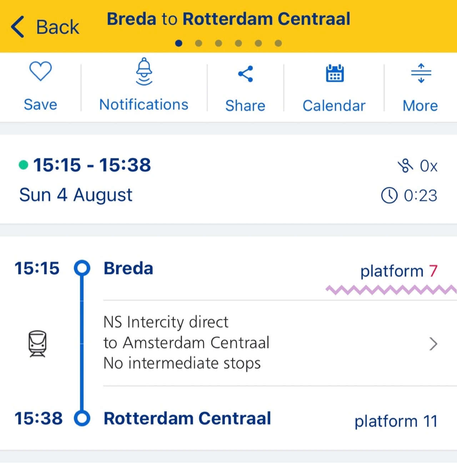Tap the transfers count icon
The height and width of the screenshot is (476, 457).
point(405,166)
